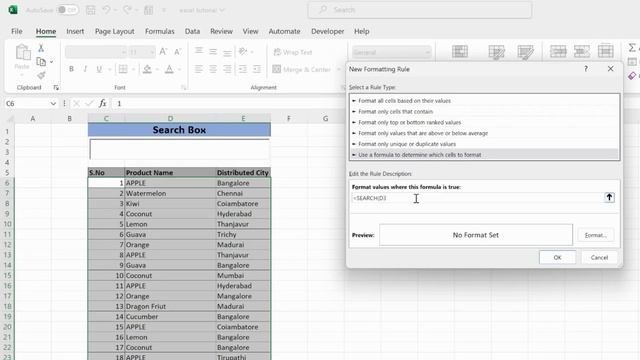Switch to the Page Layout tab
The width and height of the screenshot is (640, 360).
pyautogui.click(x=114, y=31)
